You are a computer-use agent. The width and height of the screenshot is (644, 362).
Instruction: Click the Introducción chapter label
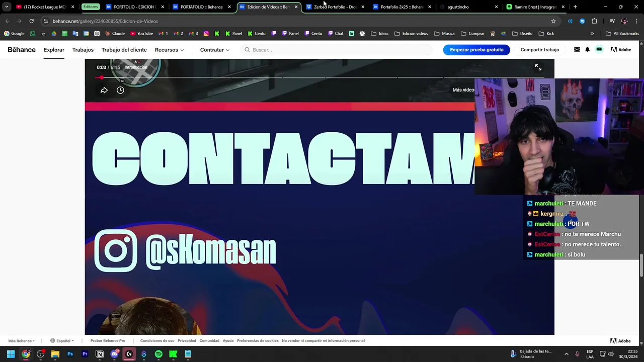136,67
